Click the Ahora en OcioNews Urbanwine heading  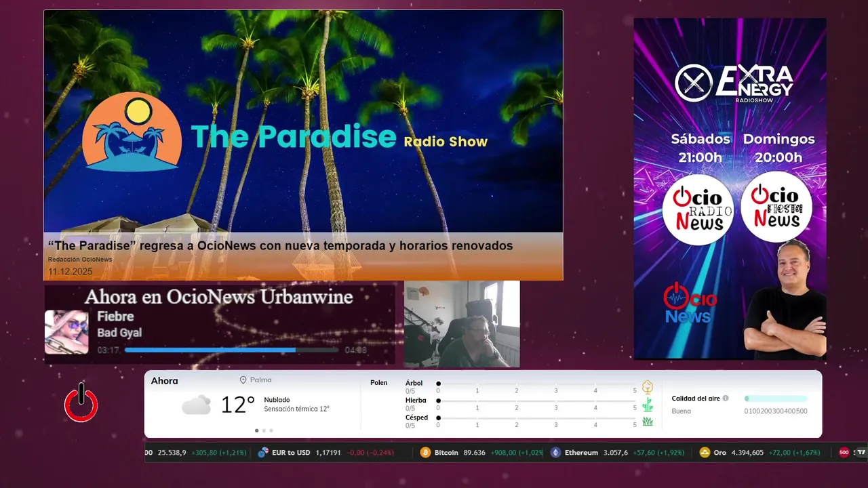point(218,297)
